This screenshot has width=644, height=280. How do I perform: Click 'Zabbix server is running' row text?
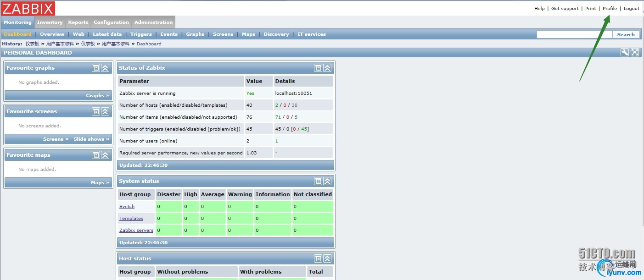[x=147, y=93]
